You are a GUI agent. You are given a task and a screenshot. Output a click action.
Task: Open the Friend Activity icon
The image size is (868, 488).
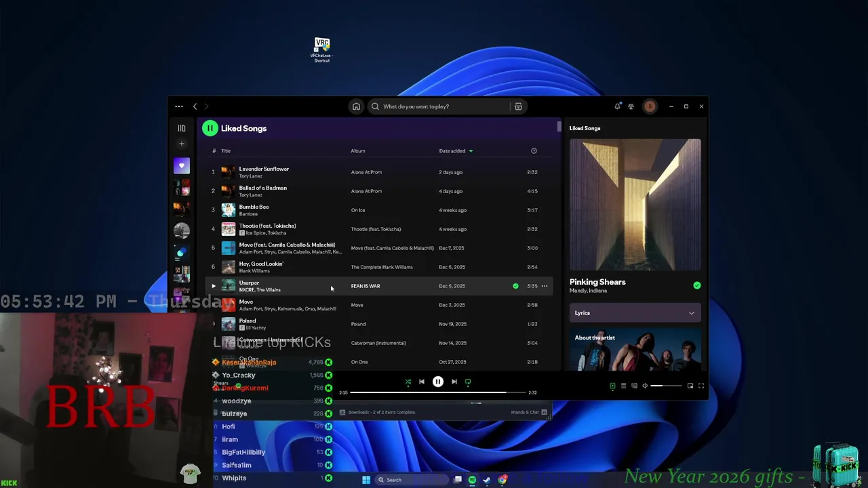pyautogui.click(x=631, y=106)
